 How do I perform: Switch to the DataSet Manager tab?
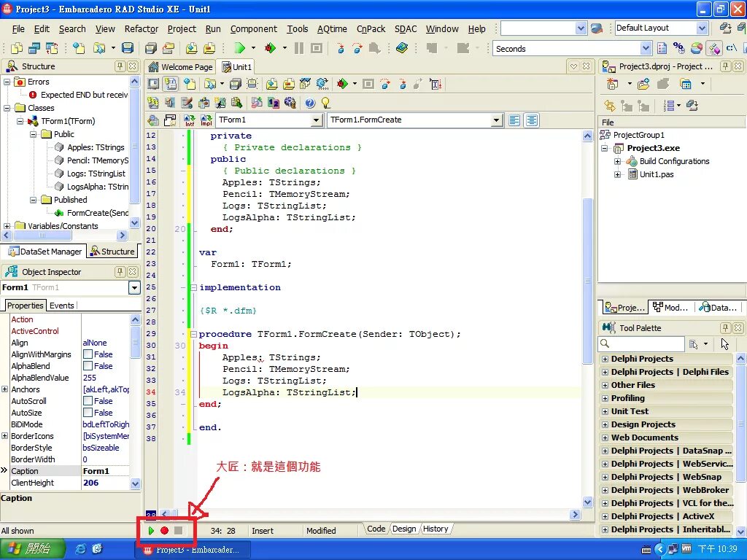point(45,252)
